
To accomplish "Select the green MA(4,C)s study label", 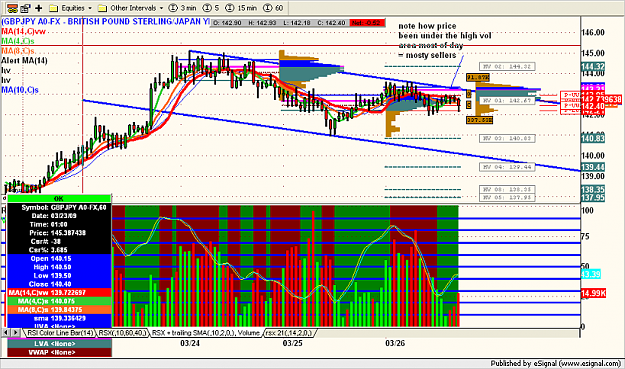I will 18,41.
